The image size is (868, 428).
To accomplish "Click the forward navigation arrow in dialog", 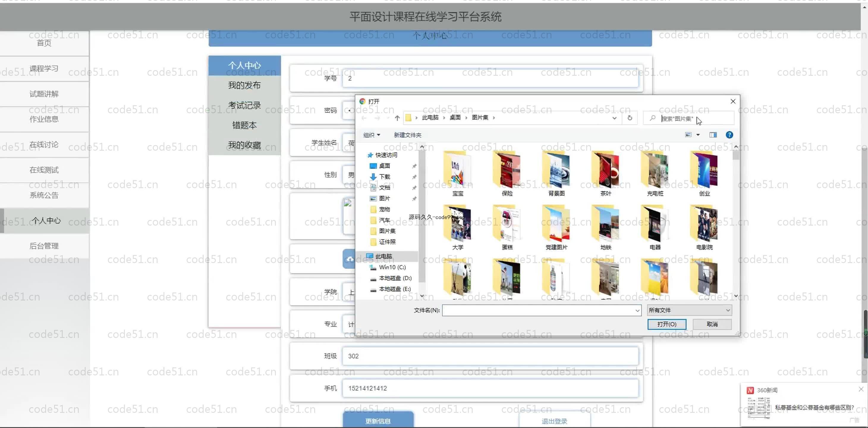I will (x=378, y=118).
